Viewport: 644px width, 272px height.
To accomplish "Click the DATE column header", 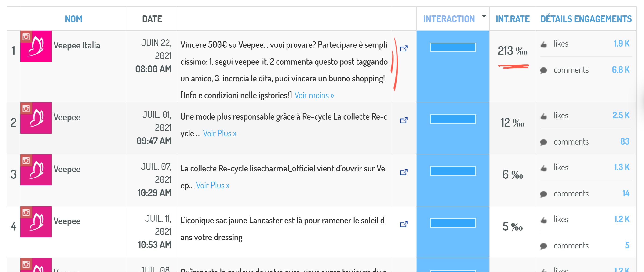I will click(x=152, y=19).
